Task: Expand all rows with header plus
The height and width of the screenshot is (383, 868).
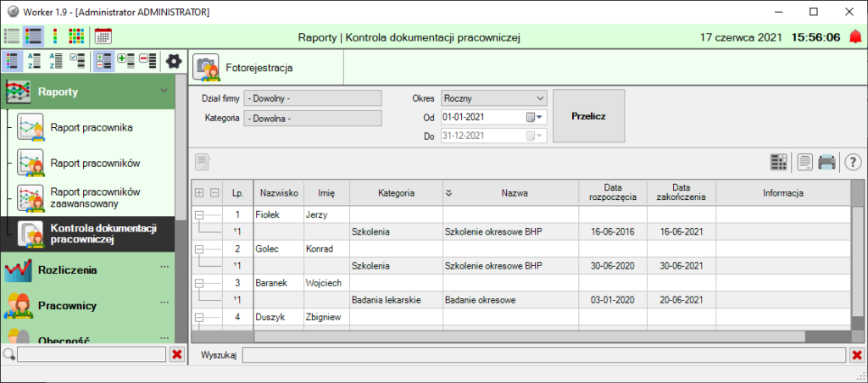Action: click(200, 193)
